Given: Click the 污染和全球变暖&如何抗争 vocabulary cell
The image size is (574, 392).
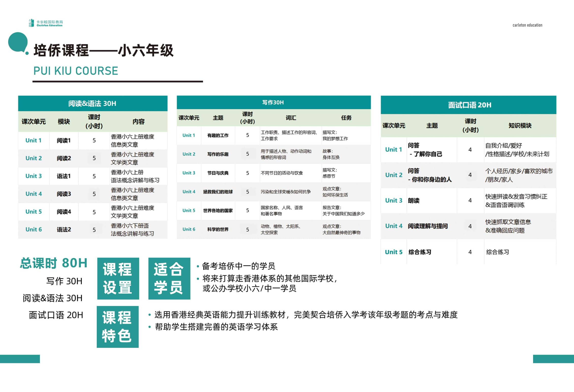Looking at the screenshot, I should click(291, 192).
